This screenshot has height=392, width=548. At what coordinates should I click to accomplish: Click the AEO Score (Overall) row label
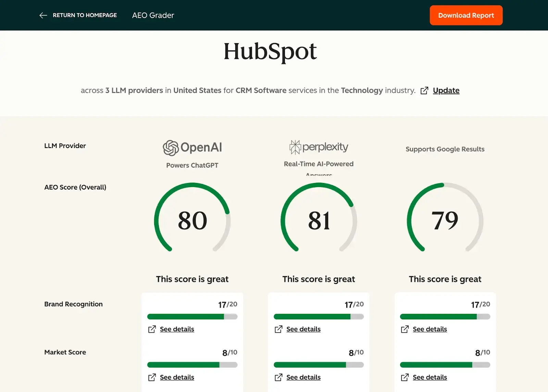[x=75, y=187]
